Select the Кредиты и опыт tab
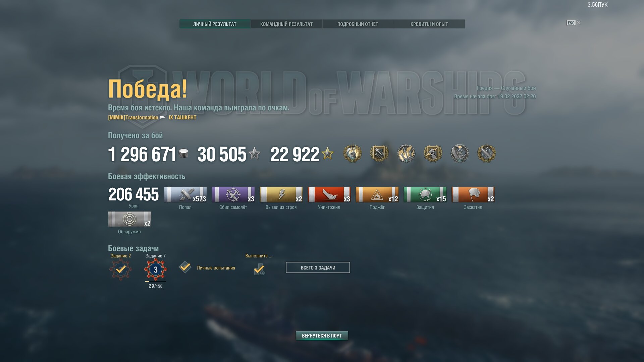 coord(429,24)
